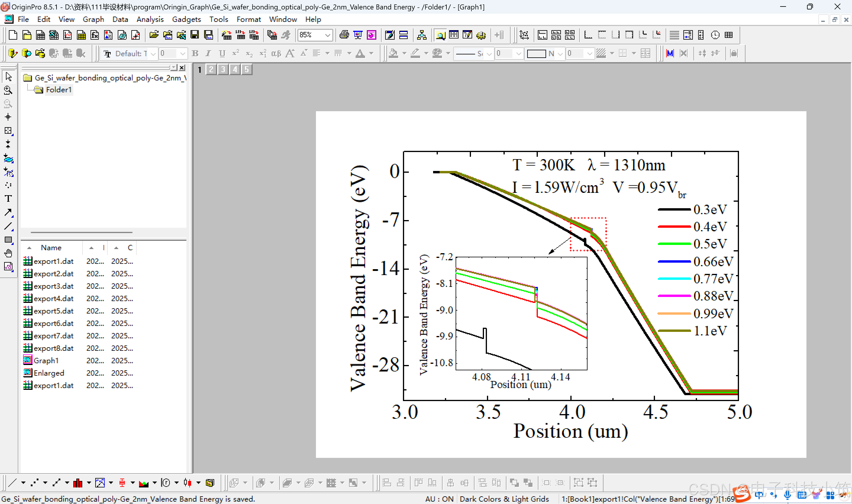Click the Save Project floppy icon
Image resolution: width=852 pixels, height=504 pixels.
195,35
